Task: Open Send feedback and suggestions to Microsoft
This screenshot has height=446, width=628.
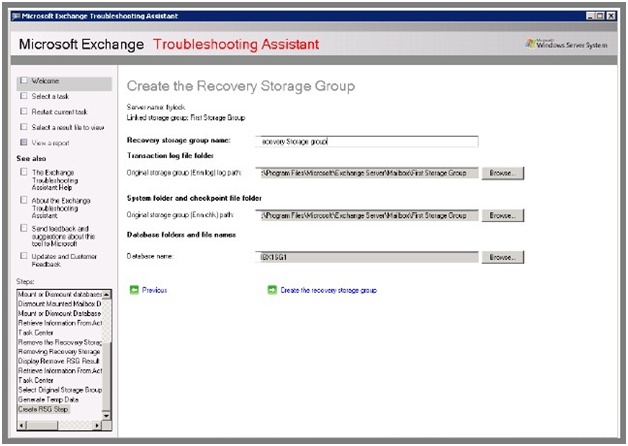Action: click(63, 236)
